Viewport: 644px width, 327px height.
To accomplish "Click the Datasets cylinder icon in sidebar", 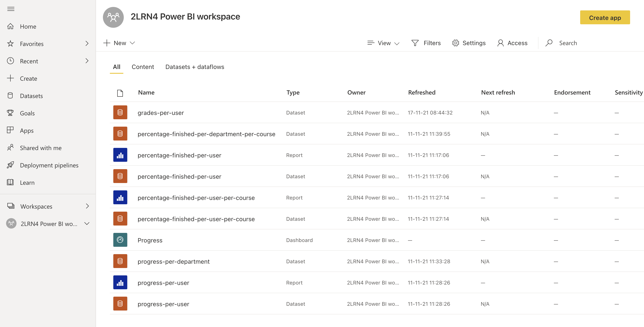I will click(x=10, y=96).
